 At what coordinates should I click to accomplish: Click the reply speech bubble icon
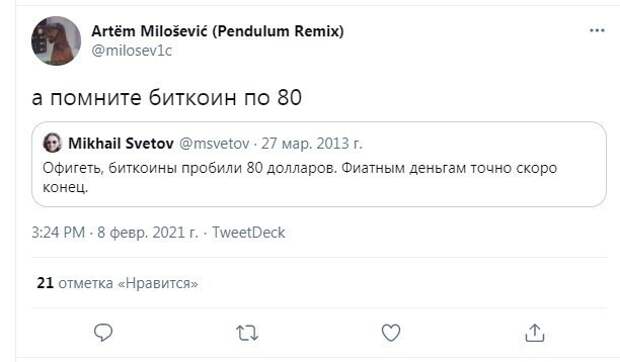click(x=103, y=332)
